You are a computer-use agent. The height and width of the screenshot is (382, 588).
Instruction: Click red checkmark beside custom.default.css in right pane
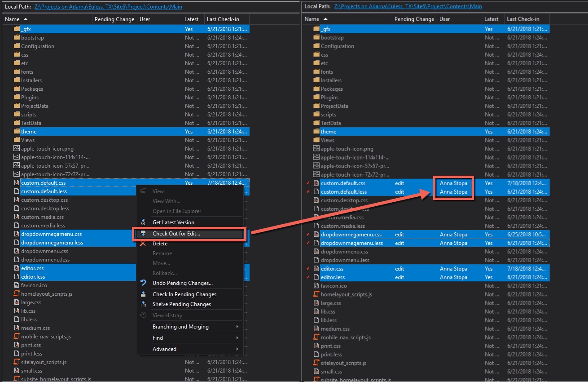coord(308,183)
